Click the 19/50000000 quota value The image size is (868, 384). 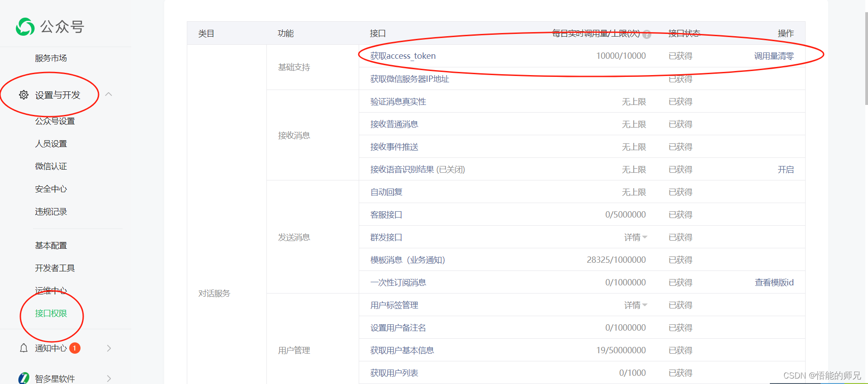pyautogui.click(x=621, y=350)
